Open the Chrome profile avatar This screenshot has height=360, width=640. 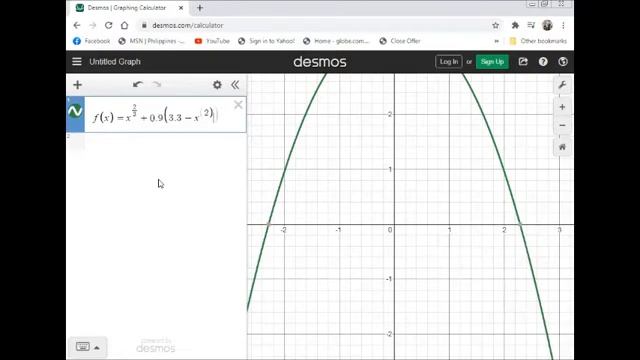[547, 25]
